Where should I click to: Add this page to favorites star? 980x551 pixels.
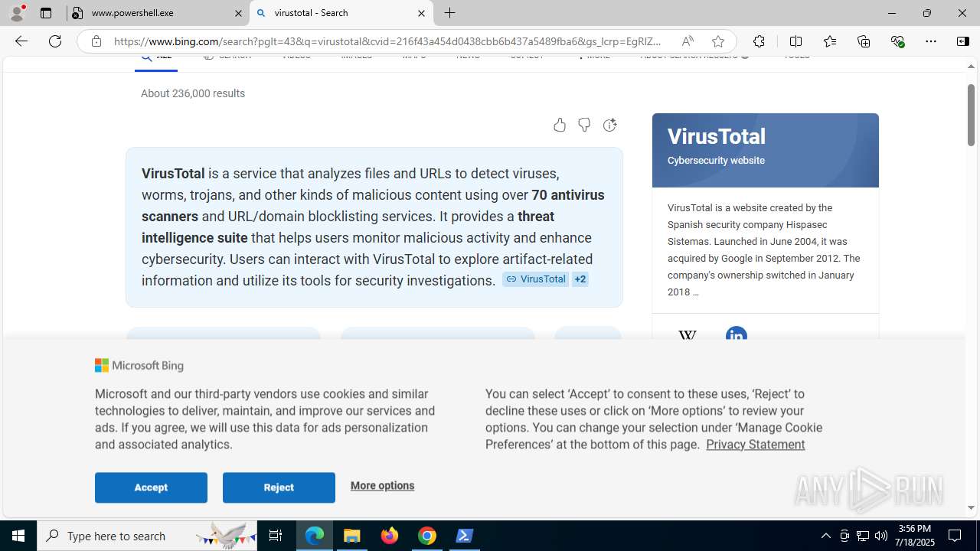pos(717,41)
